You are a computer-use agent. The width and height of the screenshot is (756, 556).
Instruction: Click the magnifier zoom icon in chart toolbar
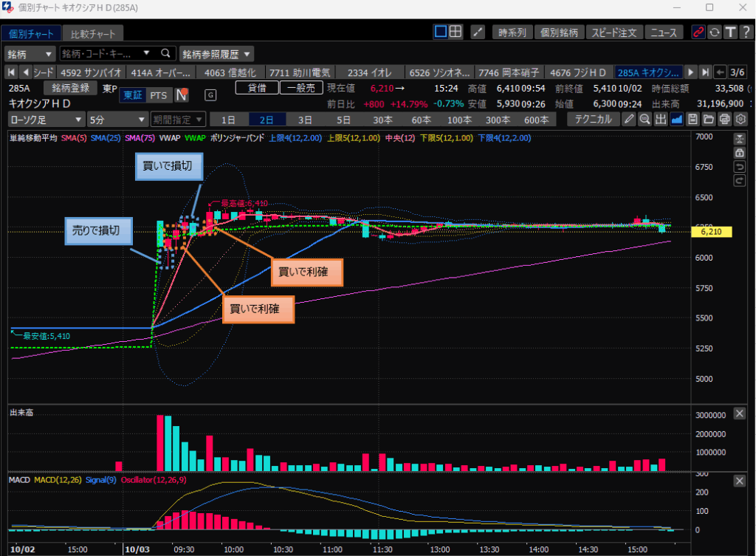pyautogui.click(x=645, y=119)
